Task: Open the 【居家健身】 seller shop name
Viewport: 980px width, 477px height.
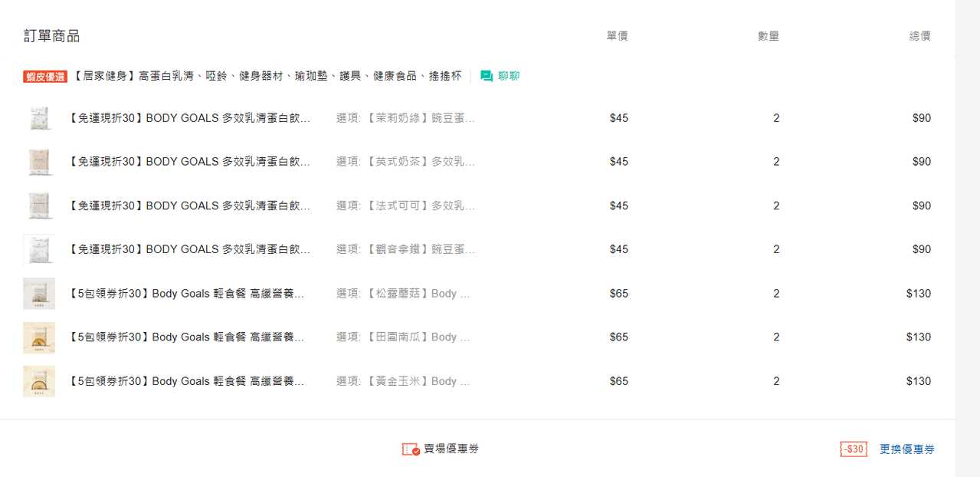Action: pyautogui.click(x=268, y=76)
